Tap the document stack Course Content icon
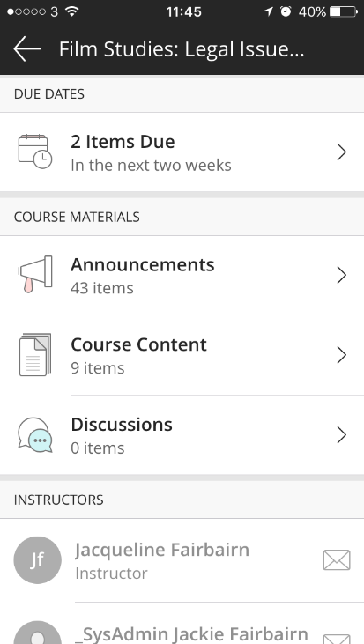The width and height of the screenshot is (364, 644). pyautogui.click(x=35, y=355)
